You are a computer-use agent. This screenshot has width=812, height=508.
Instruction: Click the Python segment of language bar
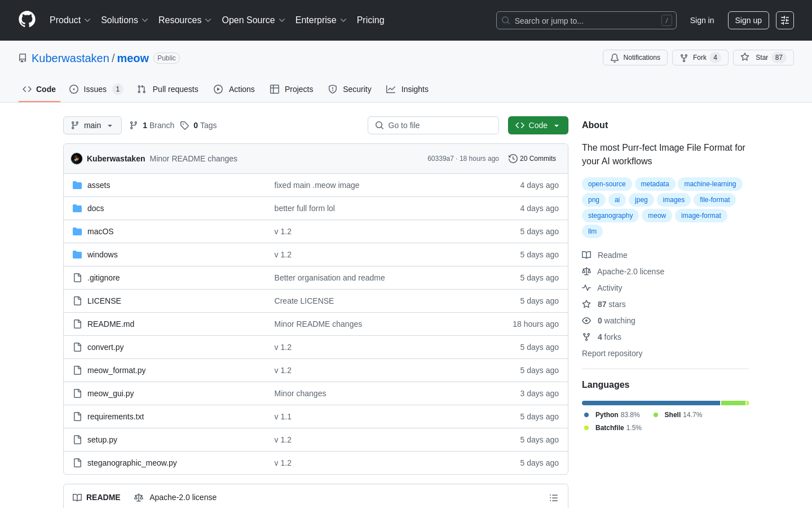(x=651, y=403)
